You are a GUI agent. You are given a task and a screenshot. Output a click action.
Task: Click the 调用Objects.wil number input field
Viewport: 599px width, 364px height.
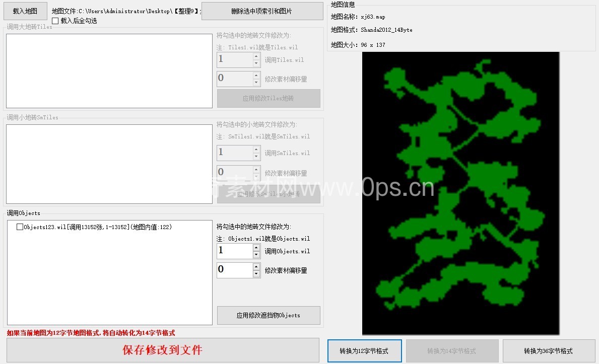[234, 251]
